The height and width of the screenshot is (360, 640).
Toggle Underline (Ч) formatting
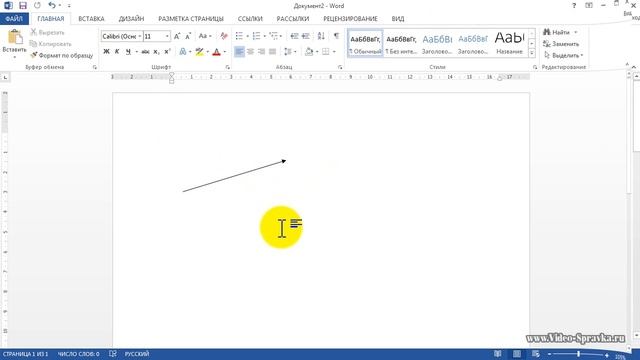128,51
